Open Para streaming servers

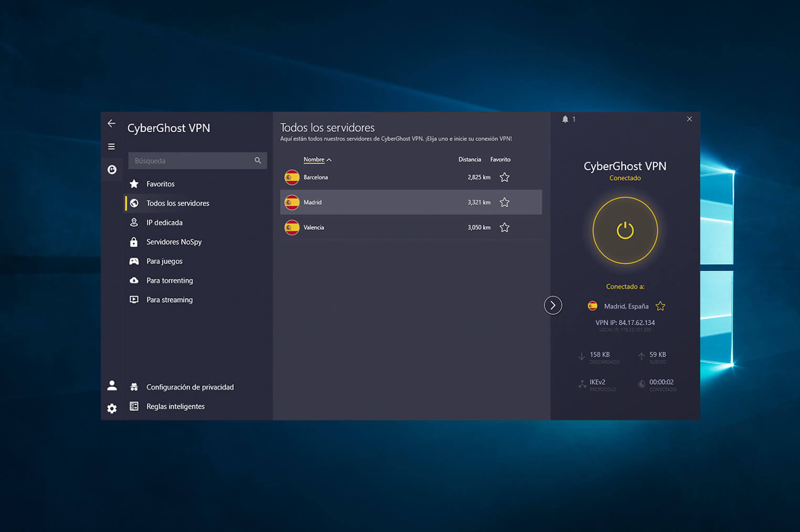point(170,300)
